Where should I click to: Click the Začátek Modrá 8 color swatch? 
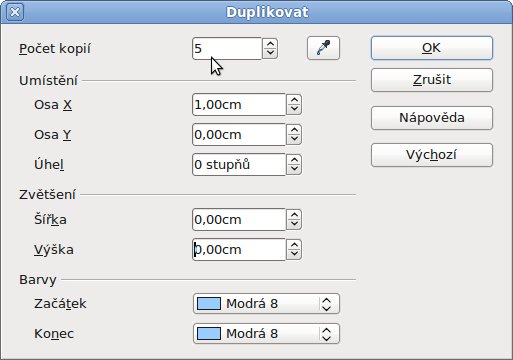pyautogui.click(x=209, y=304)
